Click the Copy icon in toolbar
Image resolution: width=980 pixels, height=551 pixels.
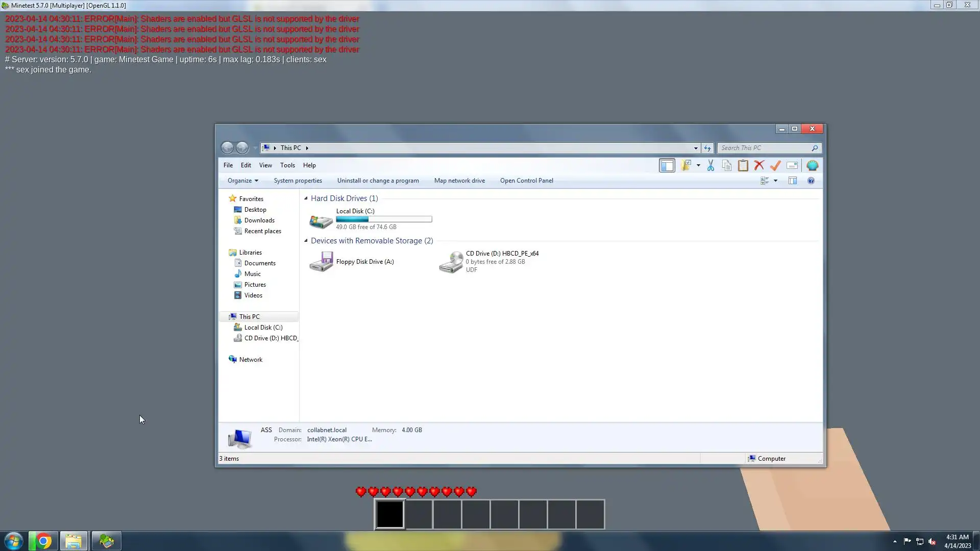pyautogui.click(x=727, y=166)
